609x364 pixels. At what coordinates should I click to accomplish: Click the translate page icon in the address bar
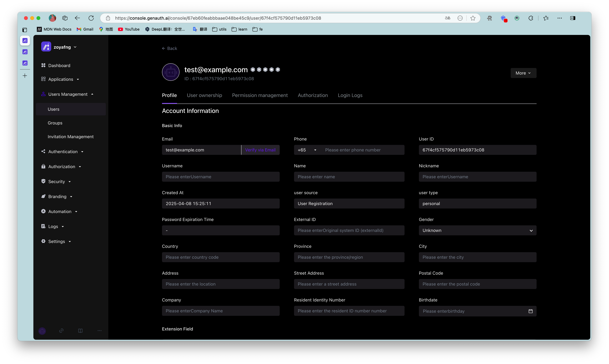[447, 18]
